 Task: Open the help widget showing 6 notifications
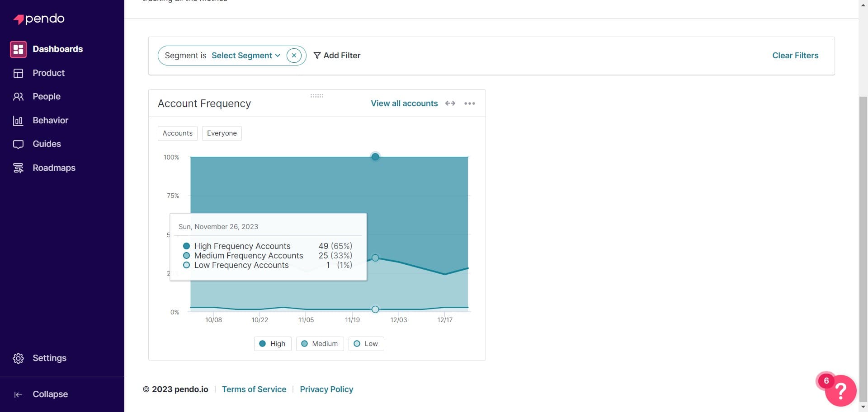[x=840, y=390]
